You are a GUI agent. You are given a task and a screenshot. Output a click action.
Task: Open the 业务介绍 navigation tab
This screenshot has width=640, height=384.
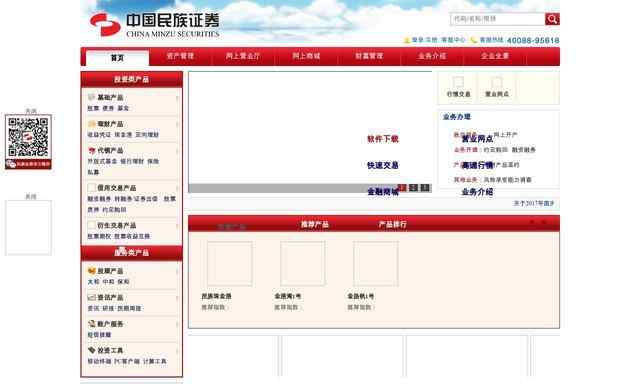pyautogui.click(x=432, y=56)
